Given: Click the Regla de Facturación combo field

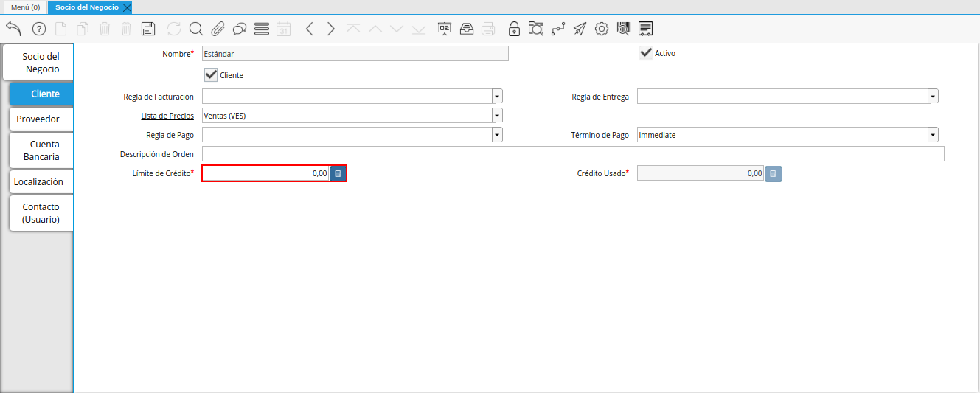Looking at the screenshot, I should 347,97.
